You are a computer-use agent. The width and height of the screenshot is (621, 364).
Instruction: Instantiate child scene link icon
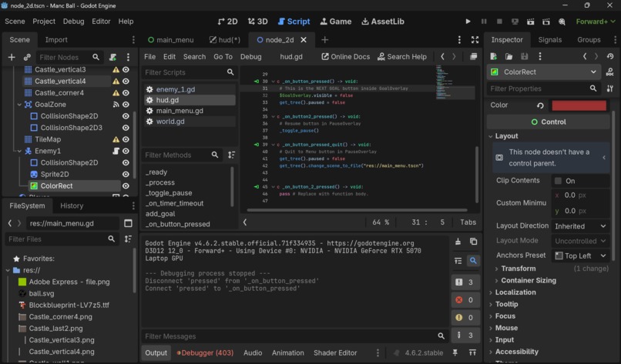coord(27,58)
